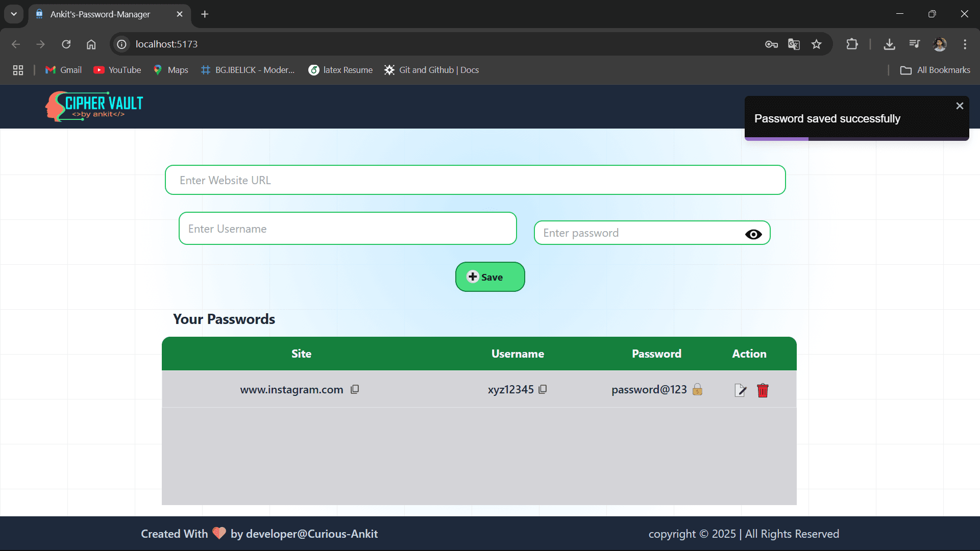Open the browser password manager key icon
Screen dimensions: 980x551
click(771, 44)
